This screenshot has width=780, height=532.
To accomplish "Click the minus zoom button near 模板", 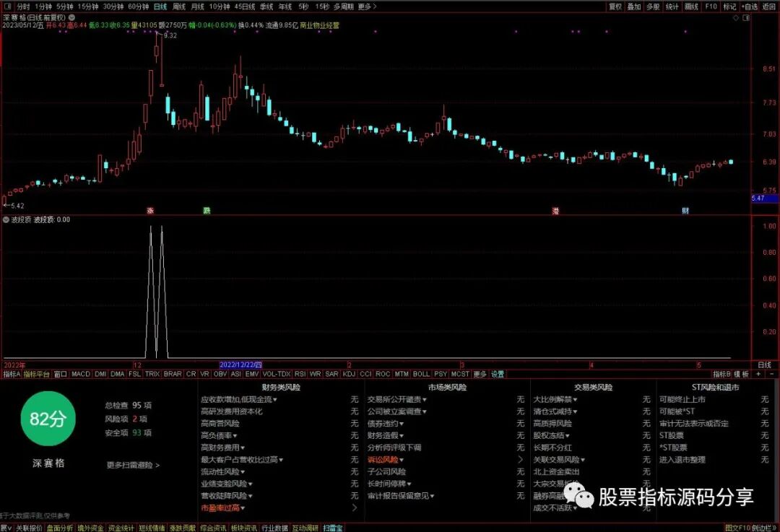I will 771,374.
